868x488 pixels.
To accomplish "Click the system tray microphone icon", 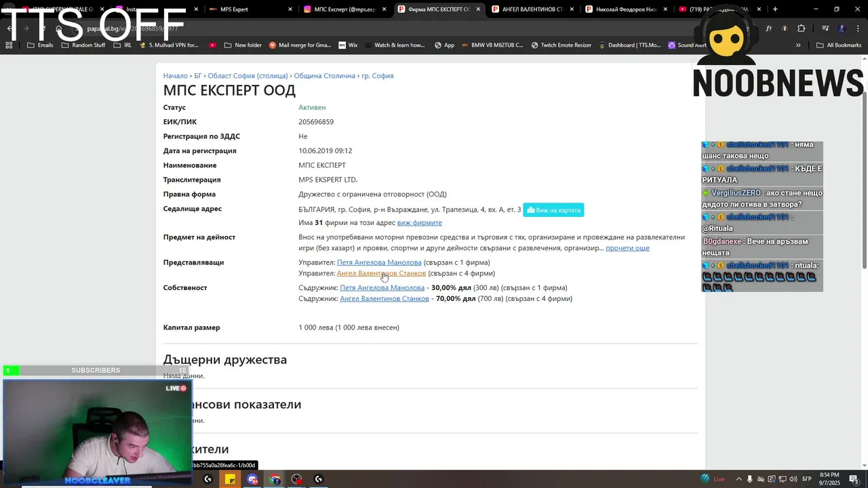I will (x=749, y=479).
